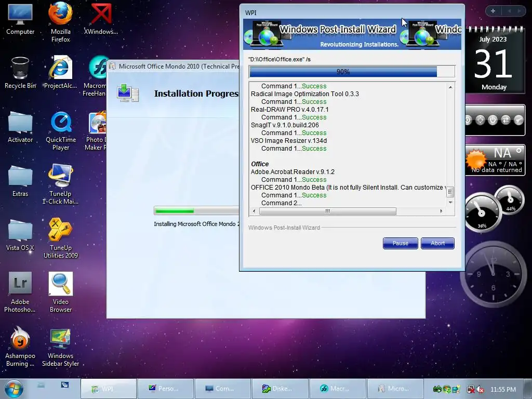Click 'Real-DRAW PRO v.4.0.17.1' log entry

coord(290,110)
